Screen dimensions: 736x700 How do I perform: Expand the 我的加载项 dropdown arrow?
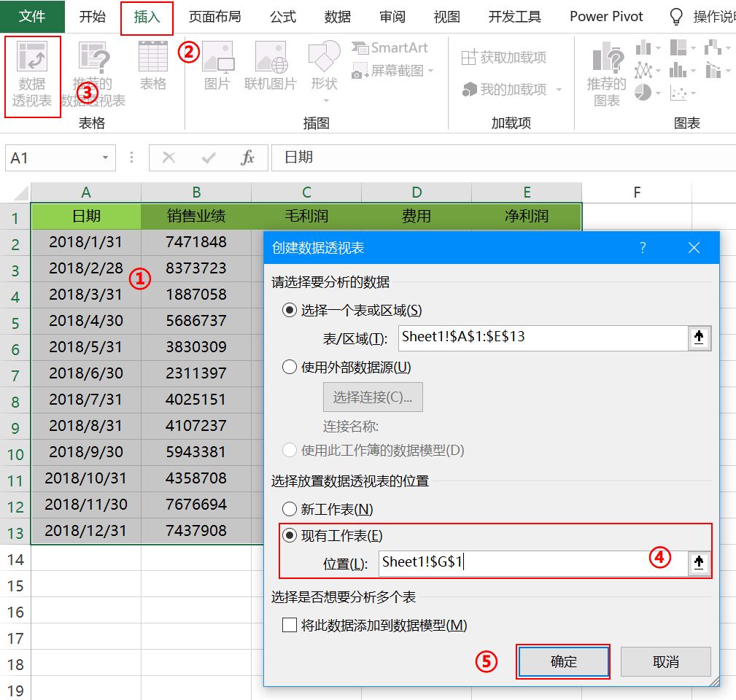click(x=559, y=90)
